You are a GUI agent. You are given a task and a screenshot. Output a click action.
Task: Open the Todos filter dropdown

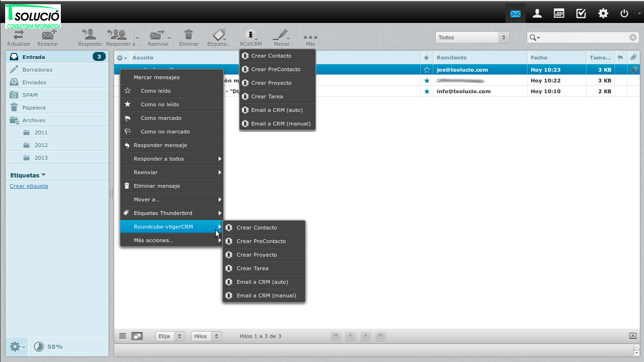(x=472, y=37)
